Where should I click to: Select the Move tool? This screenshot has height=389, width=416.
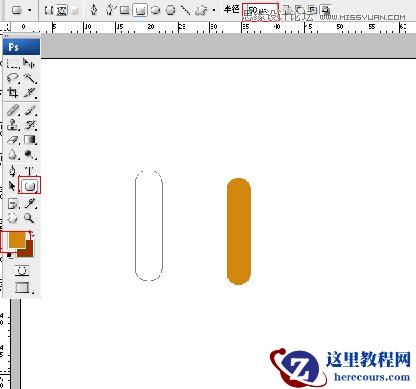tap(29, 63)
